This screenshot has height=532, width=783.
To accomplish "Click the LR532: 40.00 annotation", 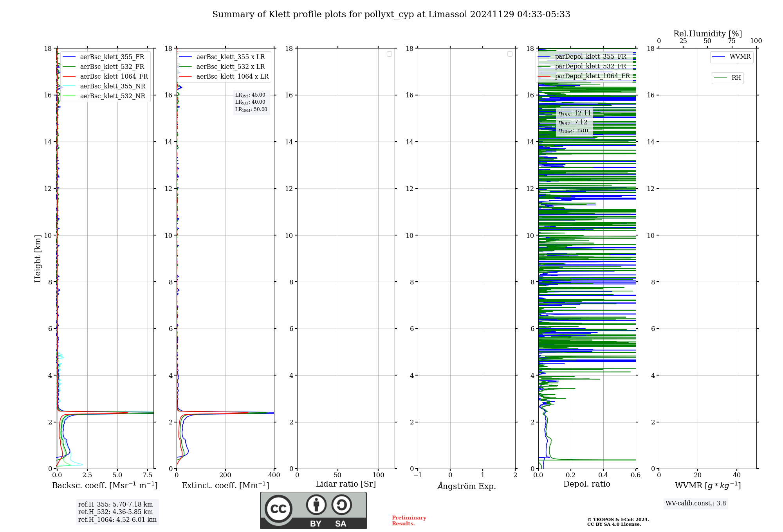I will click(x=250, y=102).
